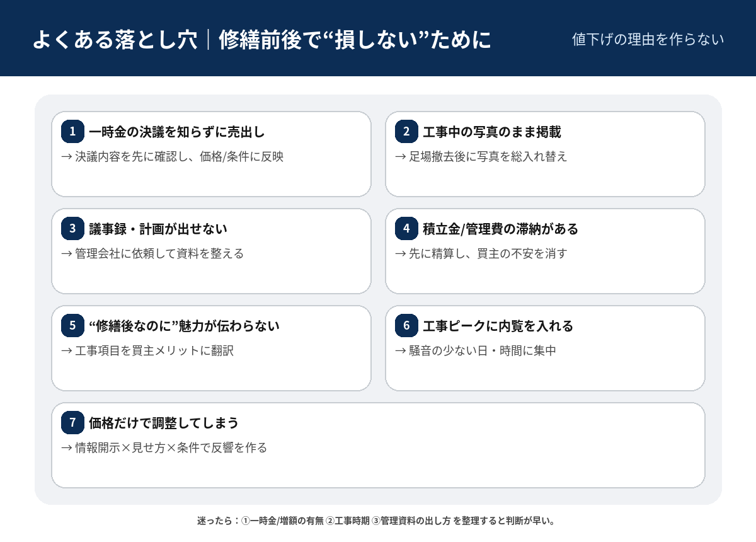Click the subtitle 値下げの理由を作らない

[x=648, y=39]
